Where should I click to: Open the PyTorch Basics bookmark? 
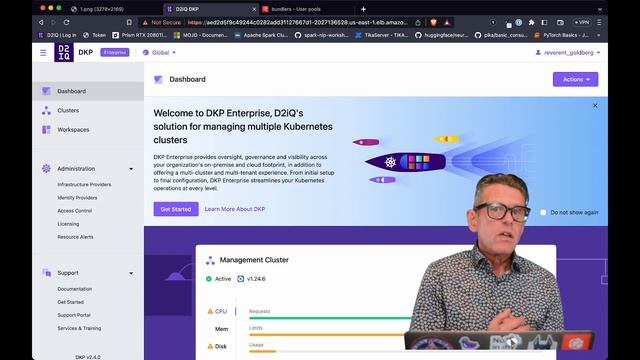click(x=561, y=35)
